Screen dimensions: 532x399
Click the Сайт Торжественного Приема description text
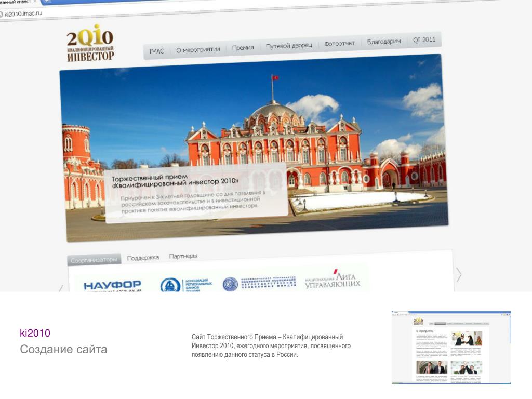tap(271, 345)
